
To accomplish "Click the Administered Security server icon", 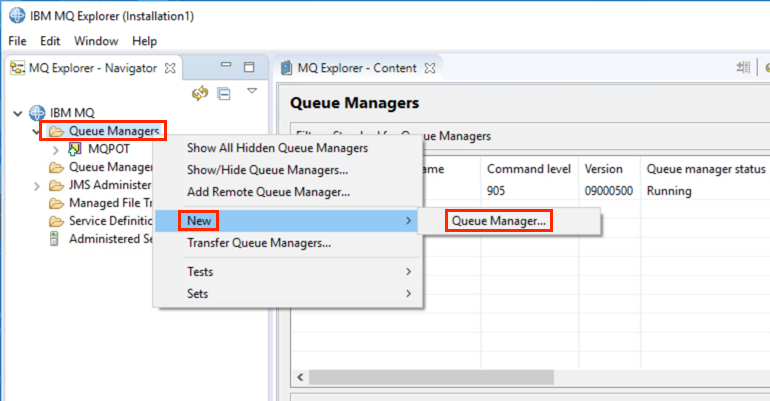I will 55,239.
